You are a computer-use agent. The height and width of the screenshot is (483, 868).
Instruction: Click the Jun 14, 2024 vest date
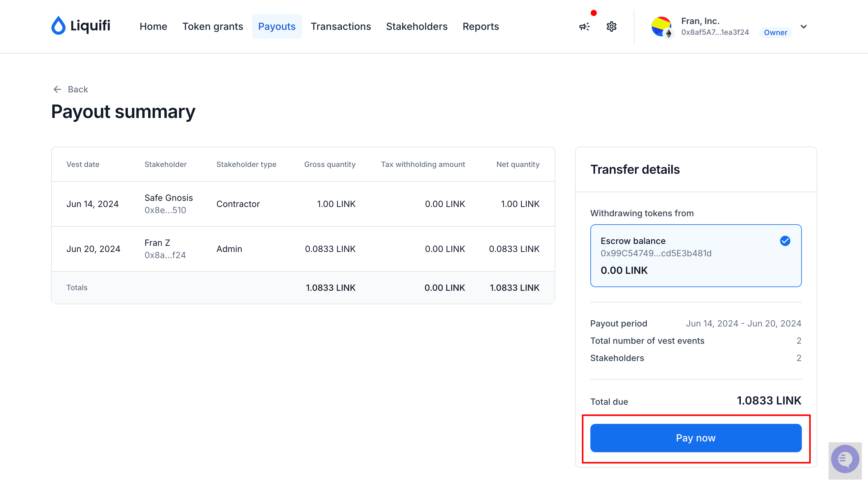(92, 204)
